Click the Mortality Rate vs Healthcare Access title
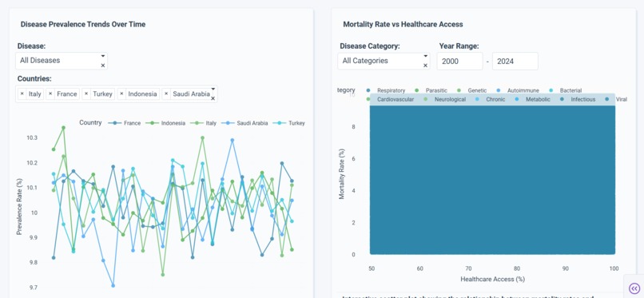Screen dimensions: 644x298 pyautogui.click(x=403, y=24)
